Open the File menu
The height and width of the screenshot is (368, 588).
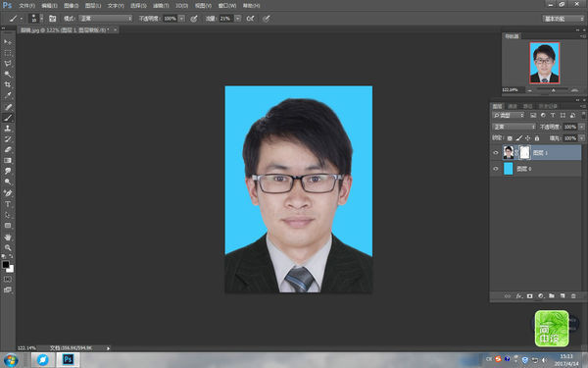click(26, 6)
